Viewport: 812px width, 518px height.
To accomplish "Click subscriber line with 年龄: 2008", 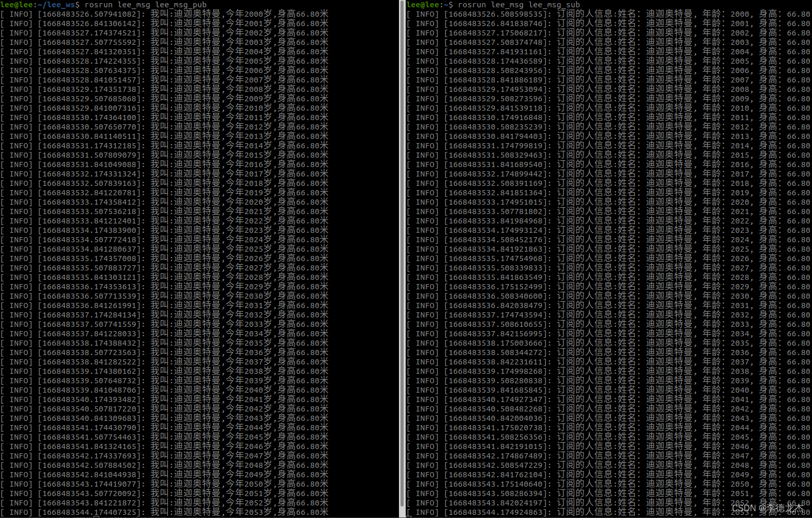I will point(609,89).
